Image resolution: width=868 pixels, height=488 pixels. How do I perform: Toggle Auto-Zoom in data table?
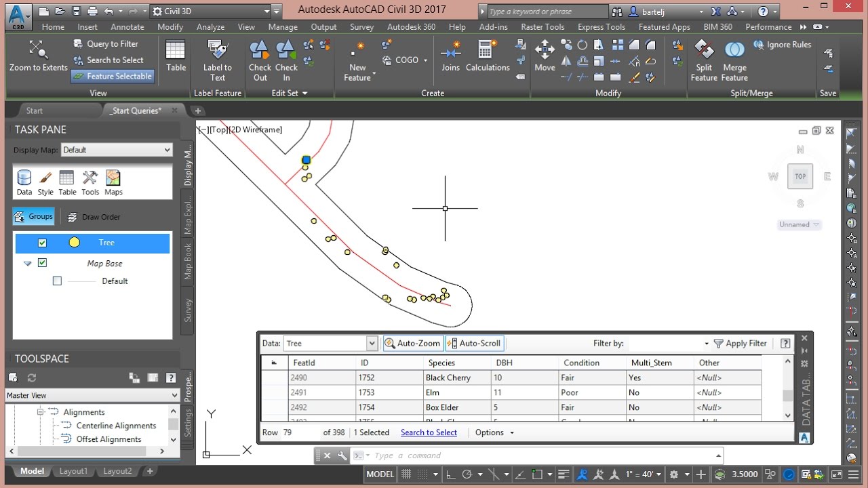413,344
